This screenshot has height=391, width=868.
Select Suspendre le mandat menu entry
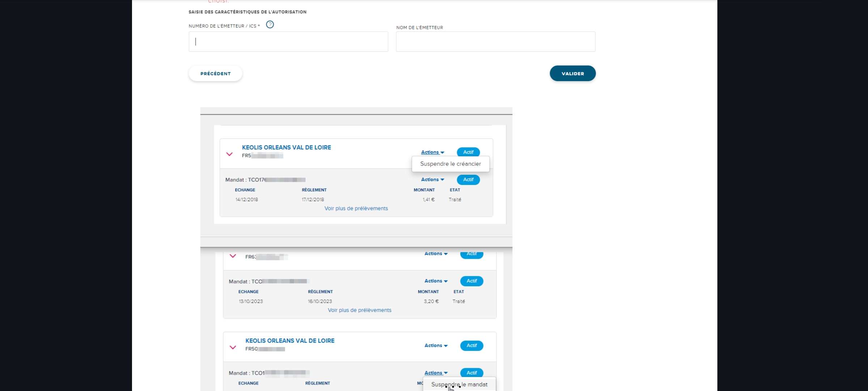[x=459, y=384]
